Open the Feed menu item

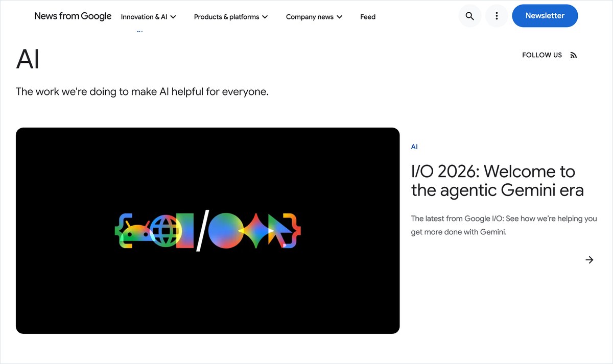point(368,17)
